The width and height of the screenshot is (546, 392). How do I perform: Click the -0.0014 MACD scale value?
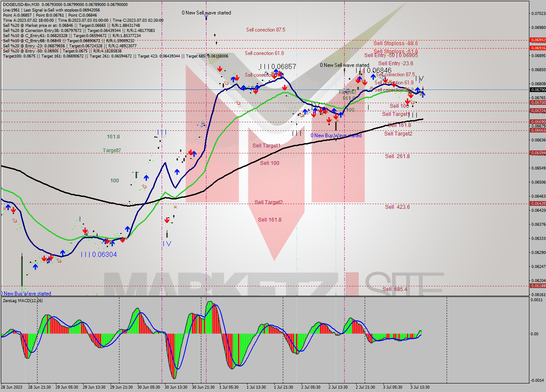tap(537, 380)
